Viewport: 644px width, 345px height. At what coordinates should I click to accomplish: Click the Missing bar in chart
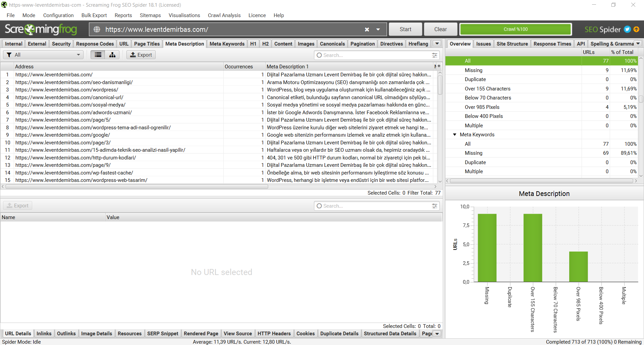click(x=487, y=248)
